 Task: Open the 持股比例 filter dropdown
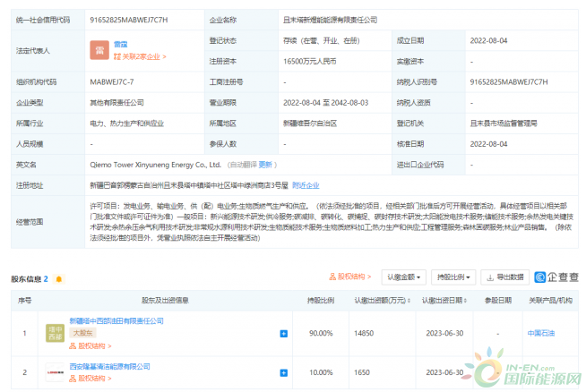453,277
